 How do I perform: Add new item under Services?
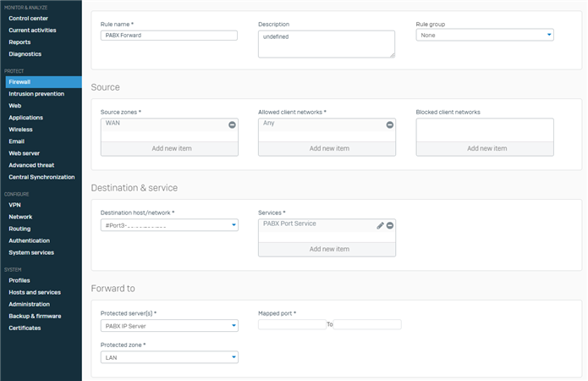(327, 249)
